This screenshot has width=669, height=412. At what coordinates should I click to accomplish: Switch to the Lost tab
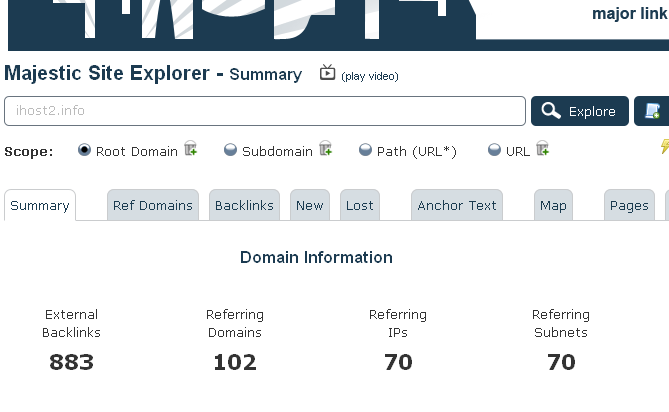(x=360, y=206)
